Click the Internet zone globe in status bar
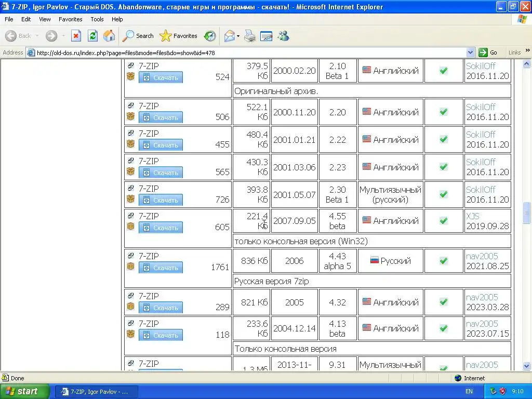The image size is (532, 399). click(x=458, y=378)
